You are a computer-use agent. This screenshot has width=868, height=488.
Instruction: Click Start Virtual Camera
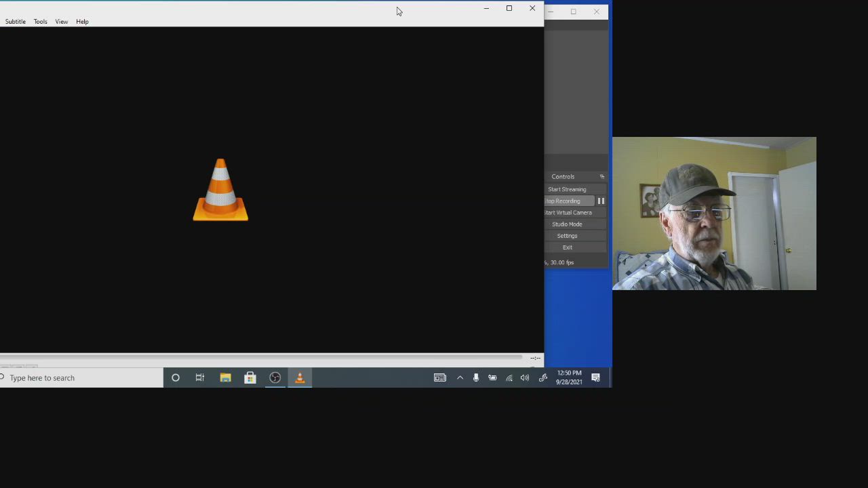click(x=568, y=213)
